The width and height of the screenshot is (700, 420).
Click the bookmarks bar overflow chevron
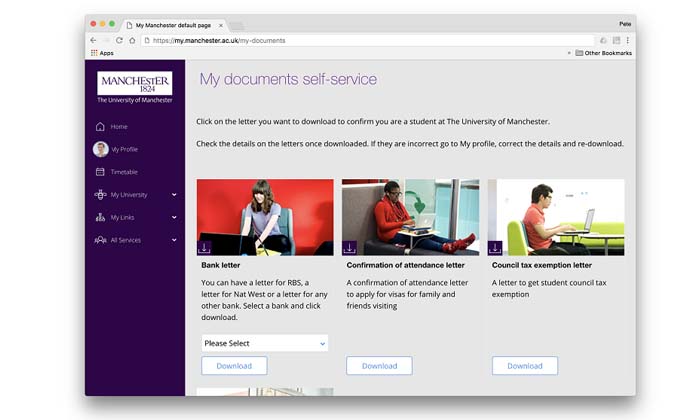click(569, 53)
